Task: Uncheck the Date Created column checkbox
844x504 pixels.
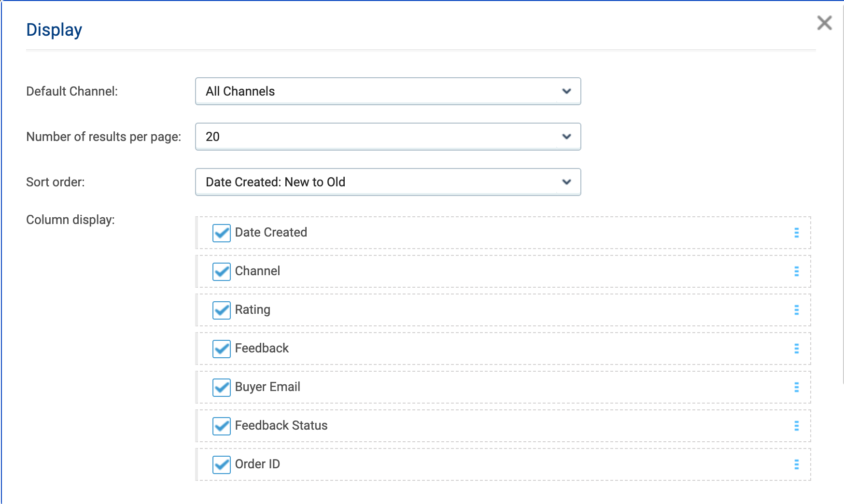Action: point(222,233)
